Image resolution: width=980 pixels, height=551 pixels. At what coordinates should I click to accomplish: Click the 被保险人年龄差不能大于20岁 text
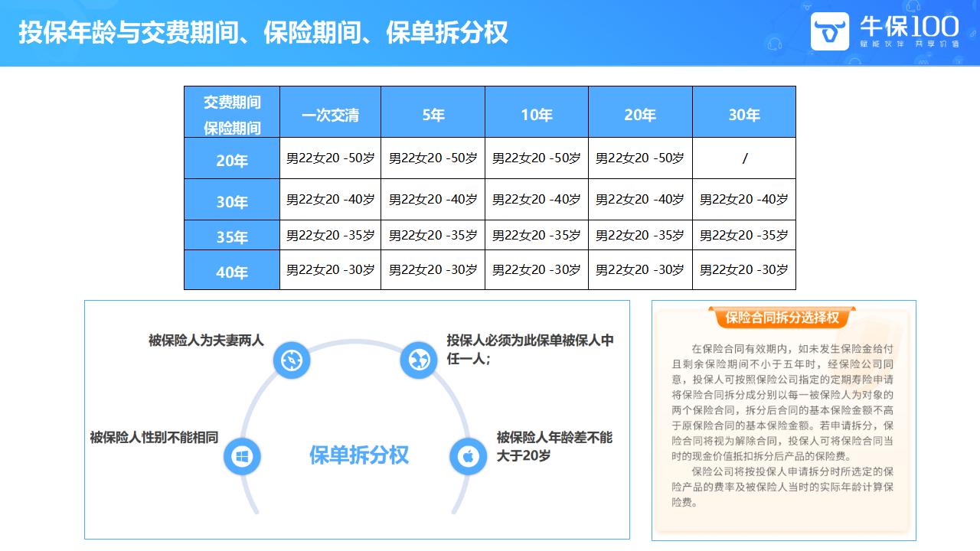pos(554,446)
